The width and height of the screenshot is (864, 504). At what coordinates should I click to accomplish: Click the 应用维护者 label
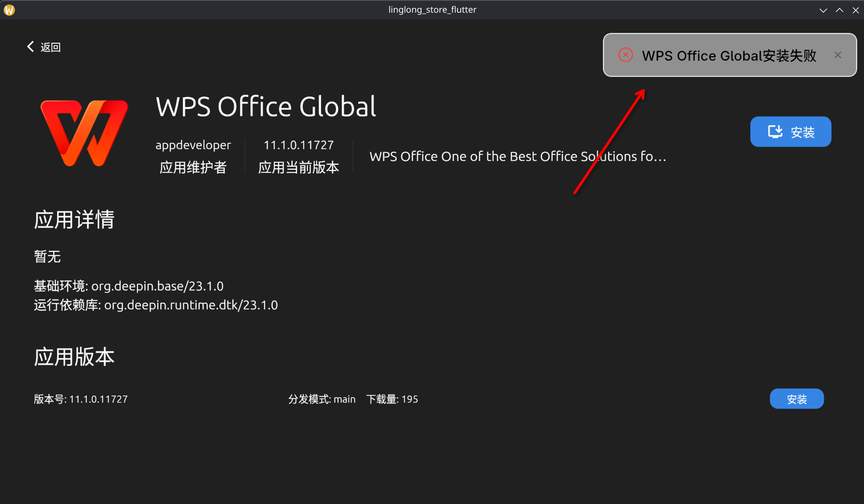pos(193,167)
